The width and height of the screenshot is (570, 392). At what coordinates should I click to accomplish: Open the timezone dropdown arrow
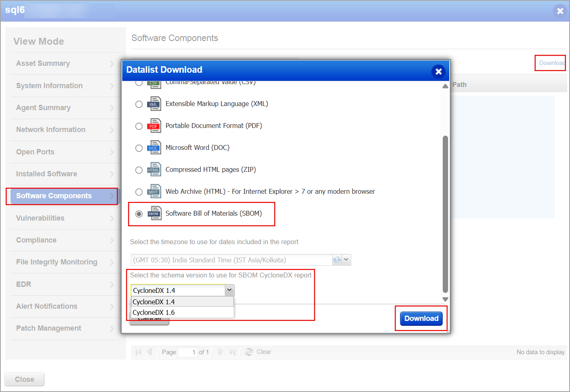pyautogui.click(x=346, y=260)
